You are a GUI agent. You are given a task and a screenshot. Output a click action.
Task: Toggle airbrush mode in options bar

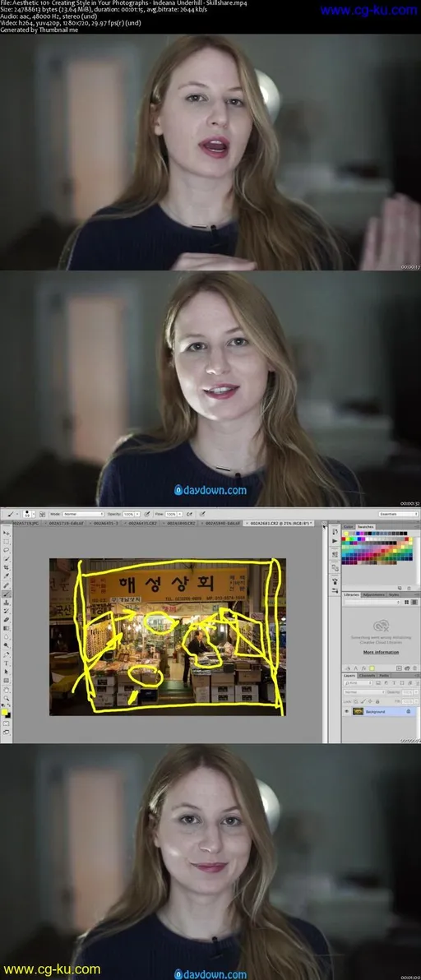point(188,514)
